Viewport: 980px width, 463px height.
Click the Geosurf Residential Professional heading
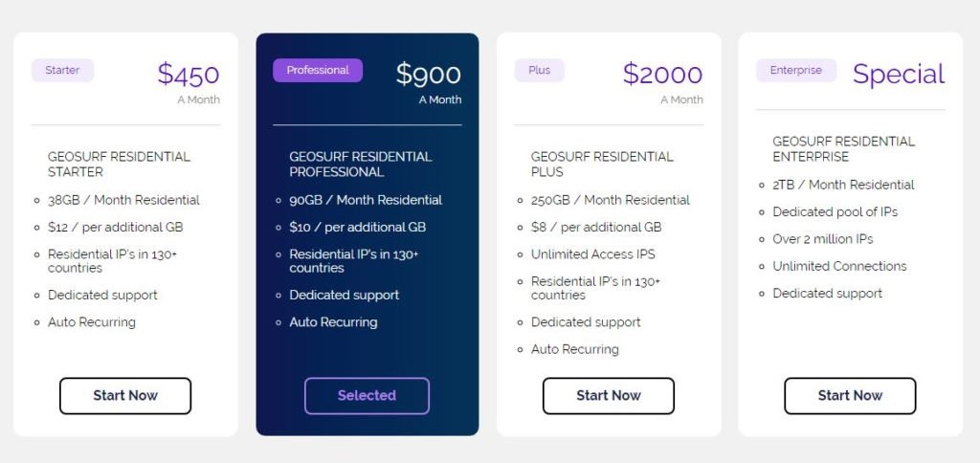coord(361,165)
